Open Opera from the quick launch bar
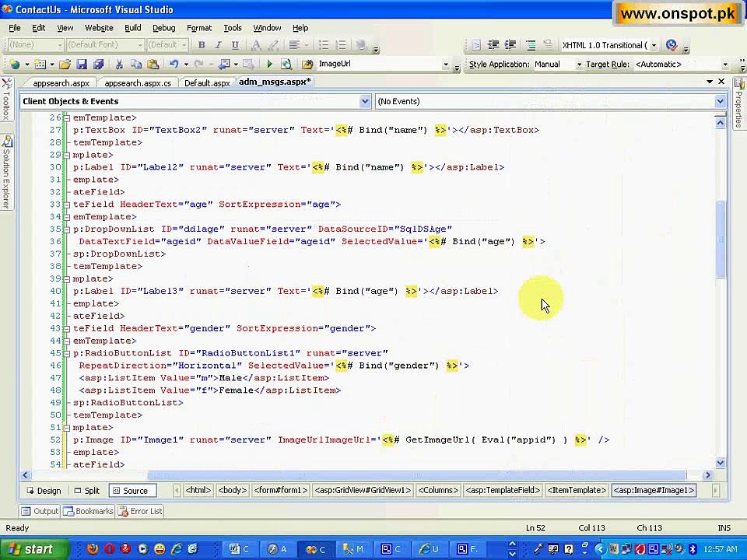747x560 pixels. coord(109,549)
